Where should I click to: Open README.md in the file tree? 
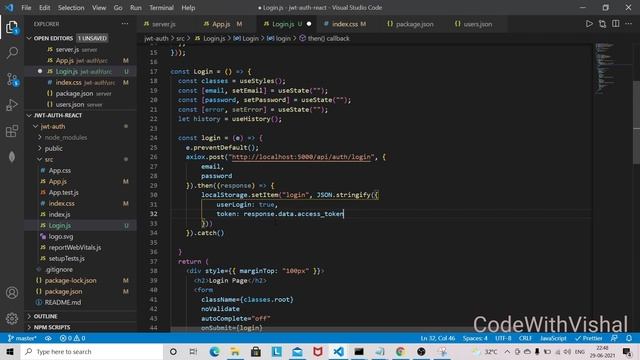pos(62,303)
